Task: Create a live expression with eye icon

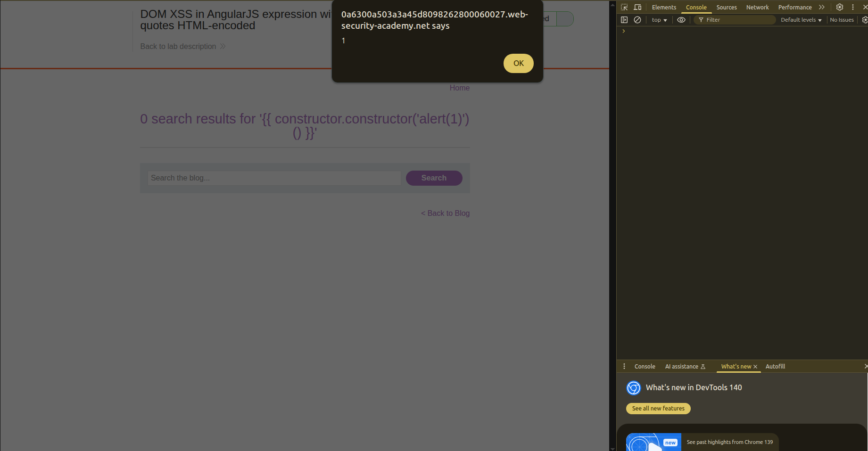Action: tap(681, 20)
